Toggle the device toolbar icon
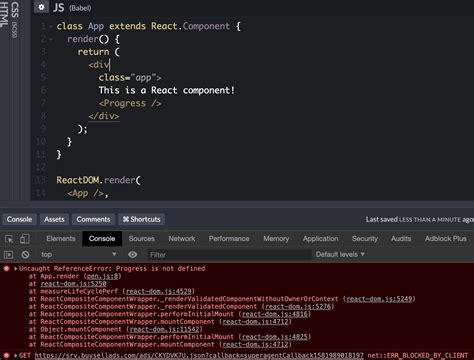474x360 pixels. [25, 239]
